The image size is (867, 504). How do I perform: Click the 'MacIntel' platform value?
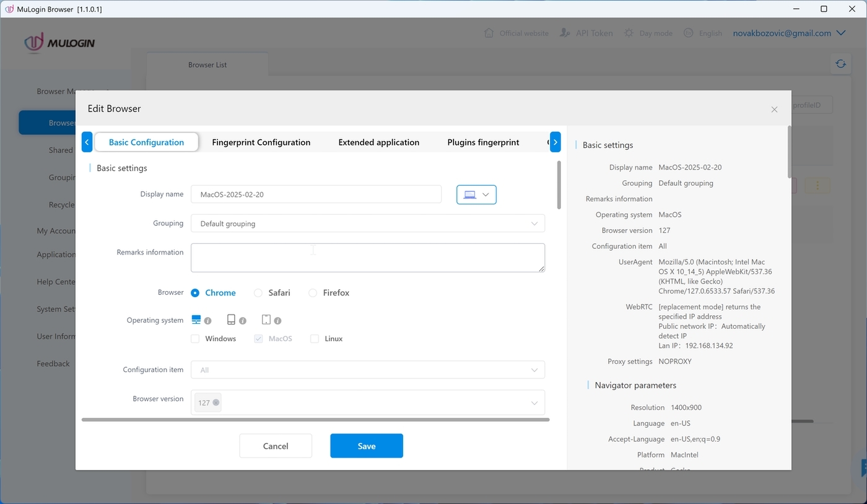tap(684, 455)
